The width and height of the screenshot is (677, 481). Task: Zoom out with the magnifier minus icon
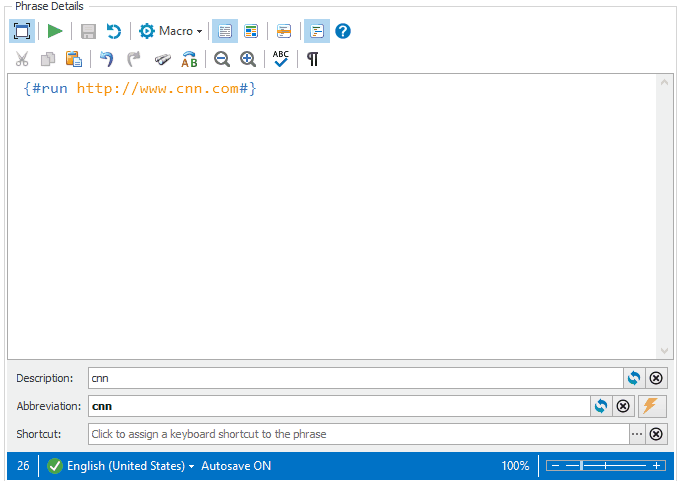(222, 59)
